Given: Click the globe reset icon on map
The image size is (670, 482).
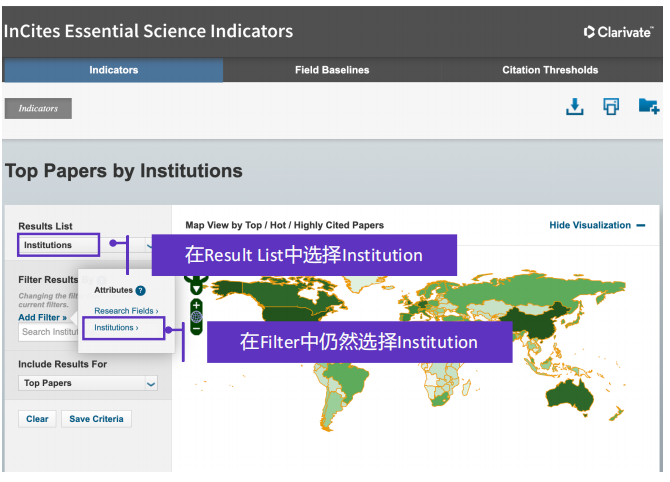Looking at the screenshot, I should pyautogui.click(x=196, y=317).
